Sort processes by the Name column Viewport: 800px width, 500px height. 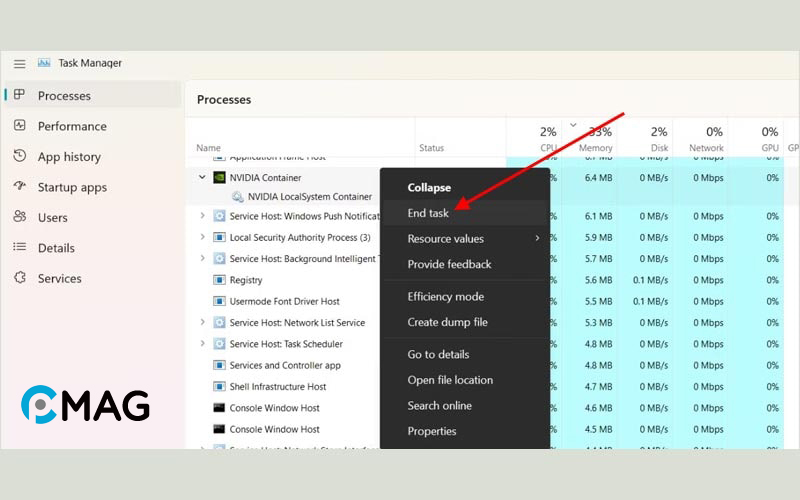pos(208,148)
